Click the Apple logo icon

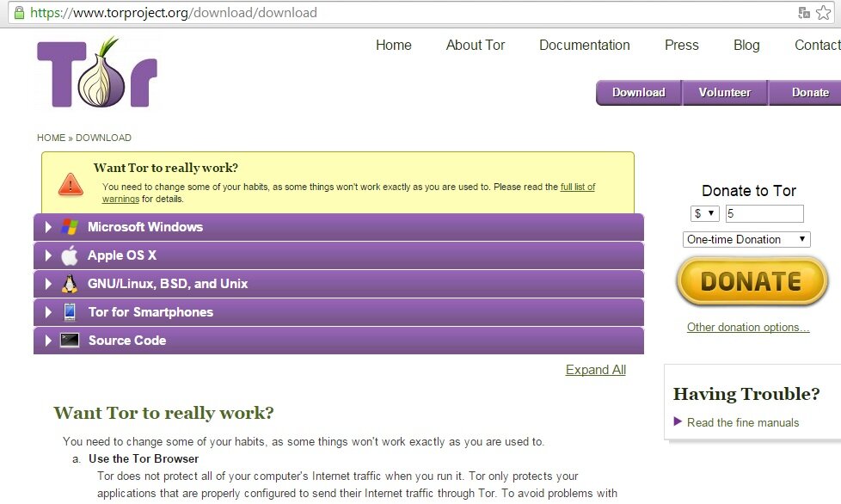[69, 255]
